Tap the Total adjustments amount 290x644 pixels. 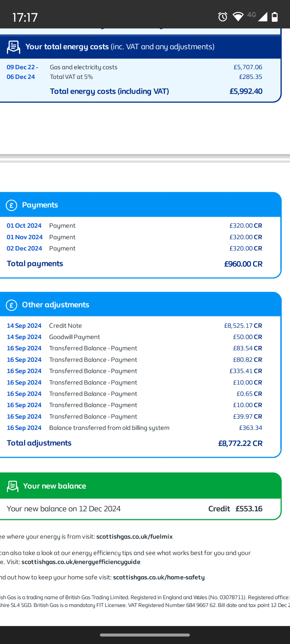[x=240, y=443]
